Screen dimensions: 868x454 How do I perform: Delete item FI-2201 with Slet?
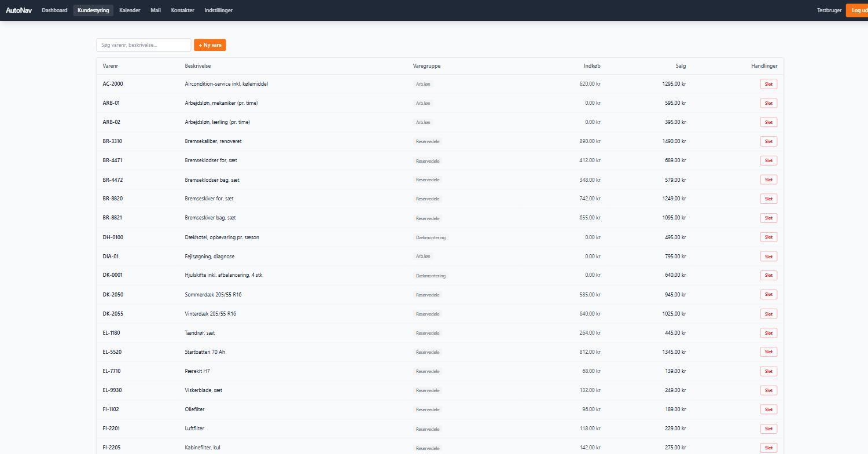pyautogui.click(x=768, y=429)
